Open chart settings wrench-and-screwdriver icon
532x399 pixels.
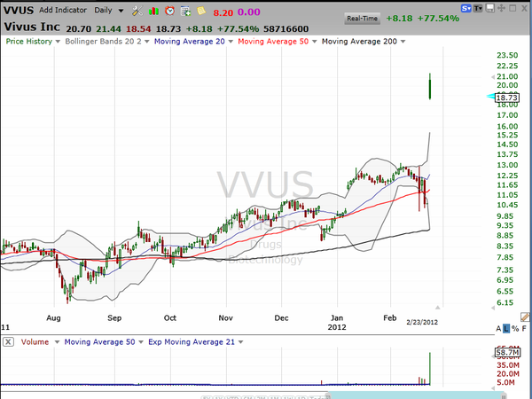point(137,12)
